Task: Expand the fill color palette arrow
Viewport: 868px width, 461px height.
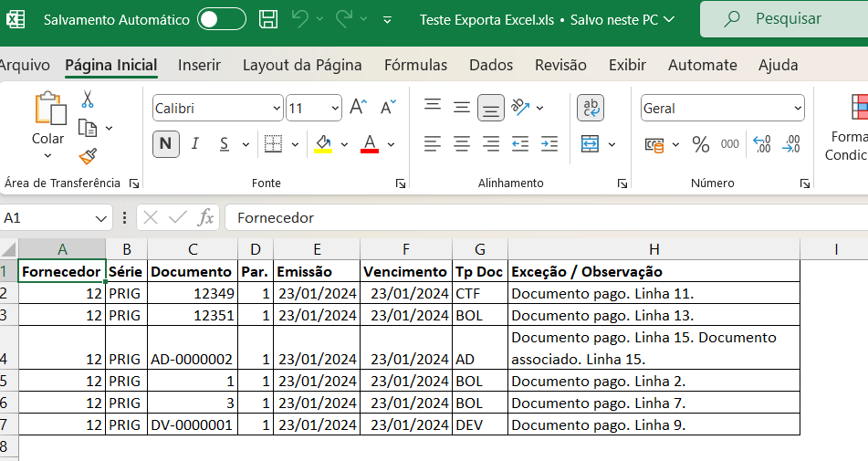Action: (344, 145)
